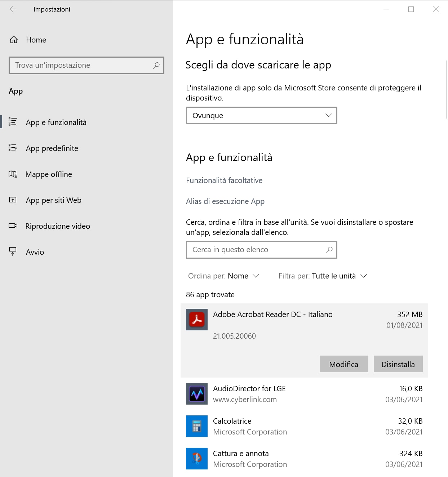Open Alias di esecuzione App link
This screenshot has width=448, height=477.
225,201
